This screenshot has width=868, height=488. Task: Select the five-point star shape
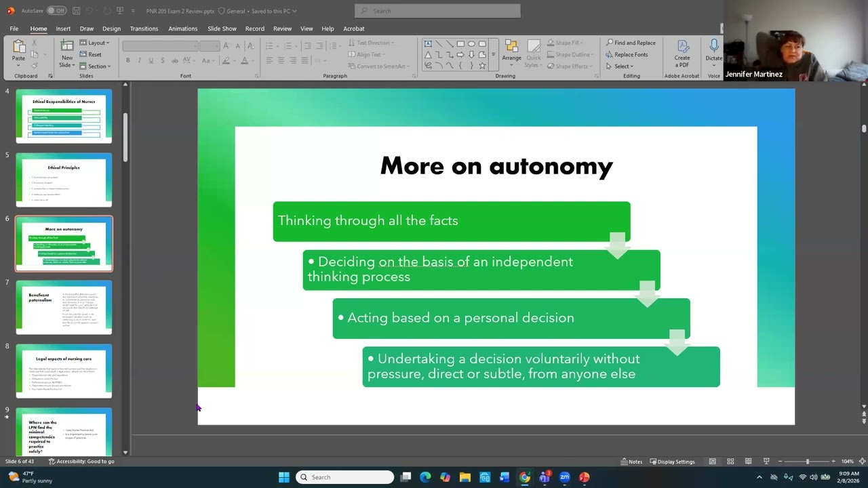point(482,66)
